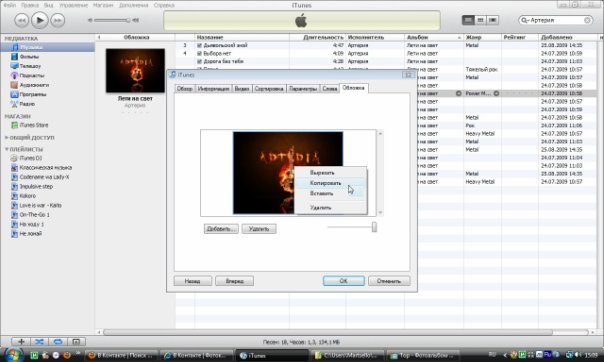Screen dimensions: 604x362
Task: Switch to the Информация tab
Action: tap(213, 89)
